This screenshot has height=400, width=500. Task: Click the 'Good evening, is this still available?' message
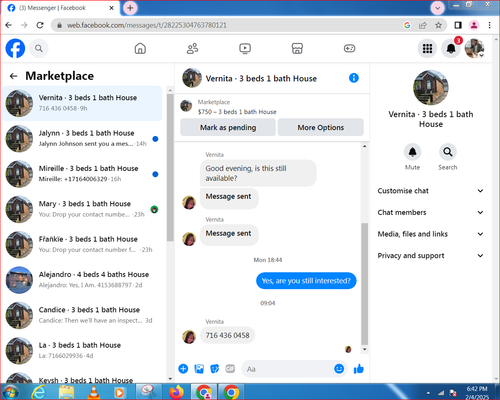(258, 173)
